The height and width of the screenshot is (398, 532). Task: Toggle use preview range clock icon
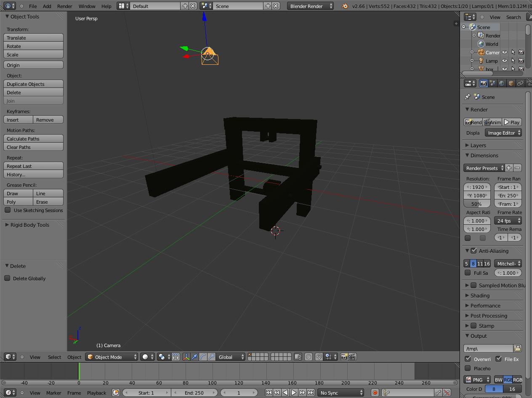coord(116,393)
